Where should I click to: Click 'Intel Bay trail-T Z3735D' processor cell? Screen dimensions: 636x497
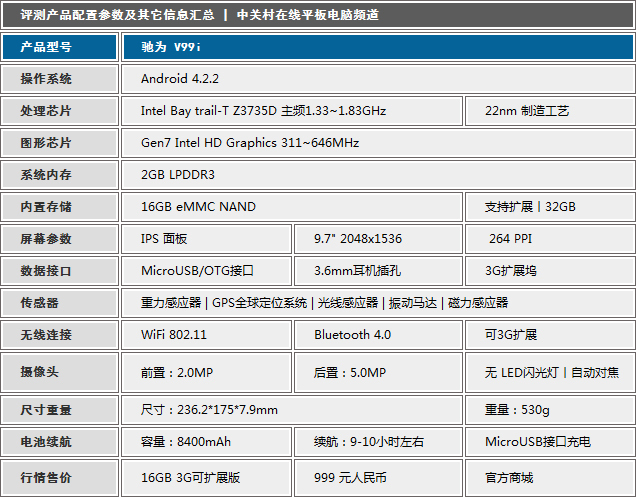pyautogui.click(x=292, y=111)
